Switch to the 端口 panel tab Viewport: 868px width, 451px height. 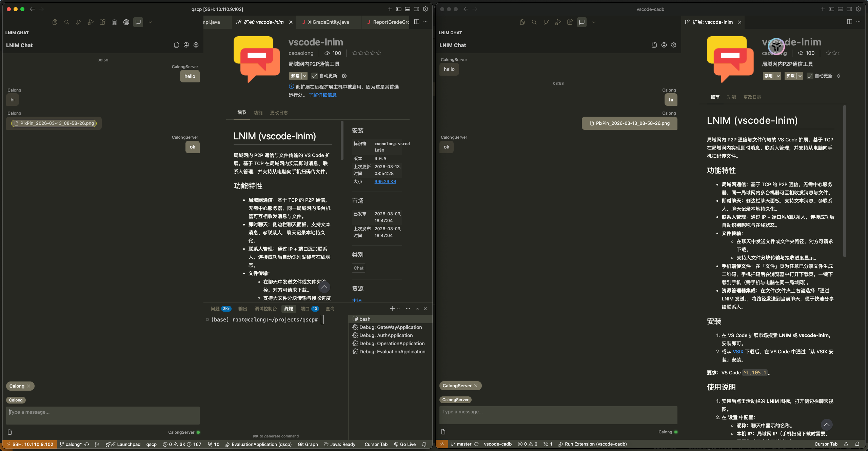pyautogui.click(x=305, y=309)
